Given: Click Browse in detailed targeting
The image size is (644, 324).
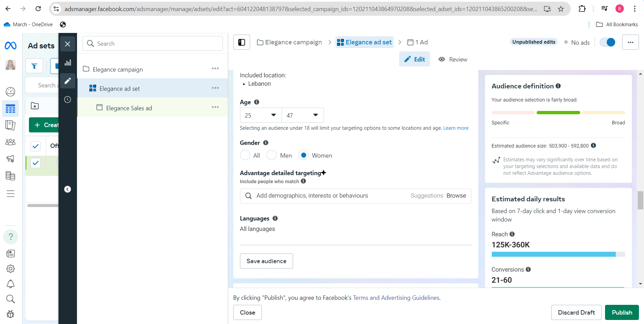Looking at the screenshot, I should coord(456,196).
